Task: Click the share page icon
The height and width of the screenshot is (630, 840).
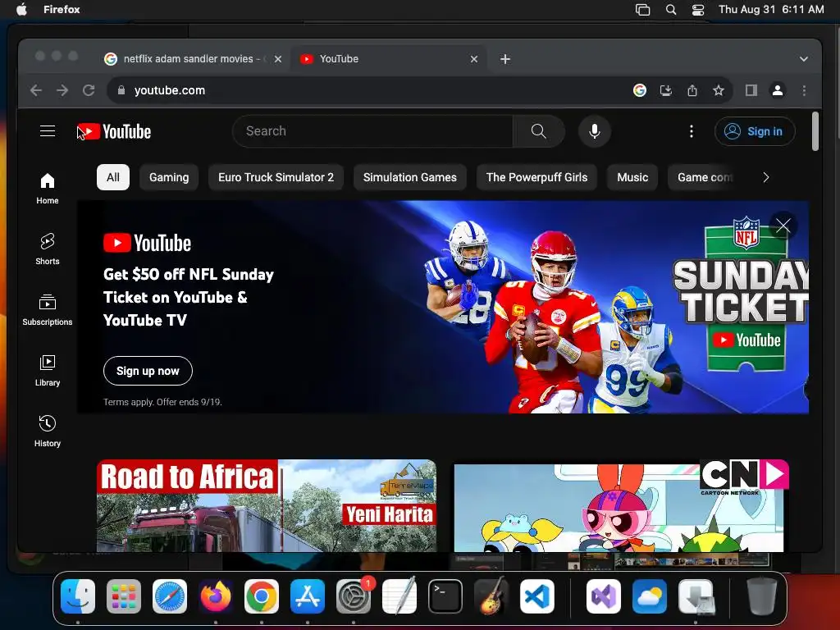Action: (x=692, y=90)
